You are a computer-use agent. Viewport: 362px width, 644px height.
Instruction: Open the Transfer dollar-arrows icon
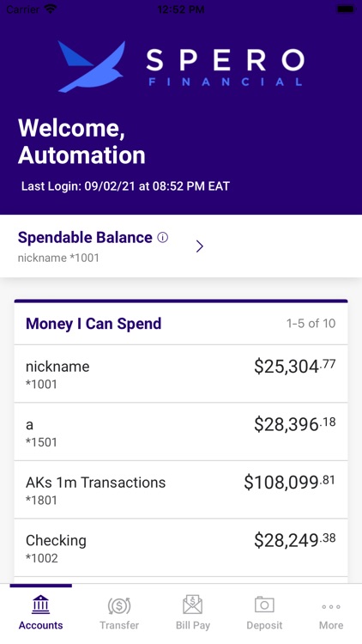(x=119, y=605)
